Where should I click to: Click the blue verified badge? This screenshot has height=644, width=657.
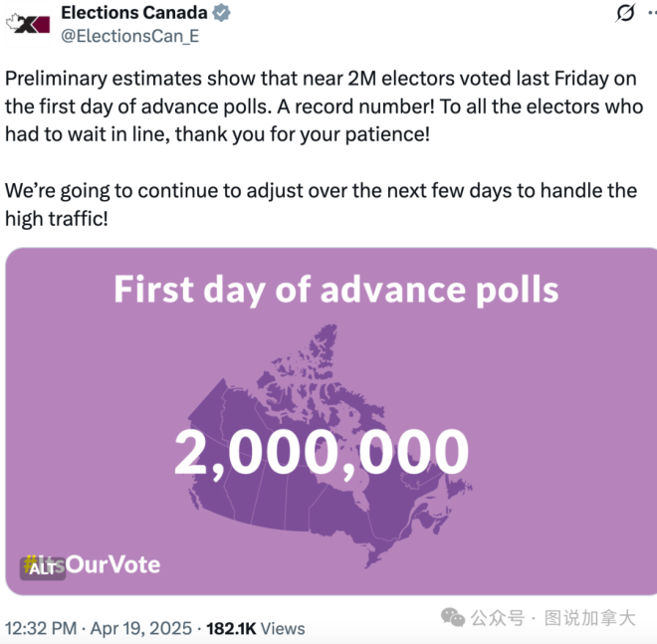[x=221, y=13]
